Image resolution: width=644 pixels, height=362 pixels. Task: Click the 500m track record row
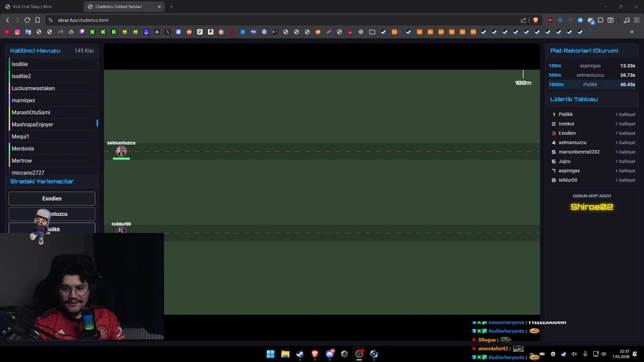point(592,75)
